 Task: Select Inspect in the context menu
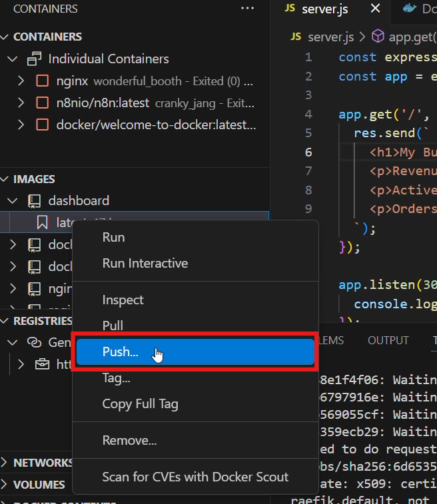195,300
